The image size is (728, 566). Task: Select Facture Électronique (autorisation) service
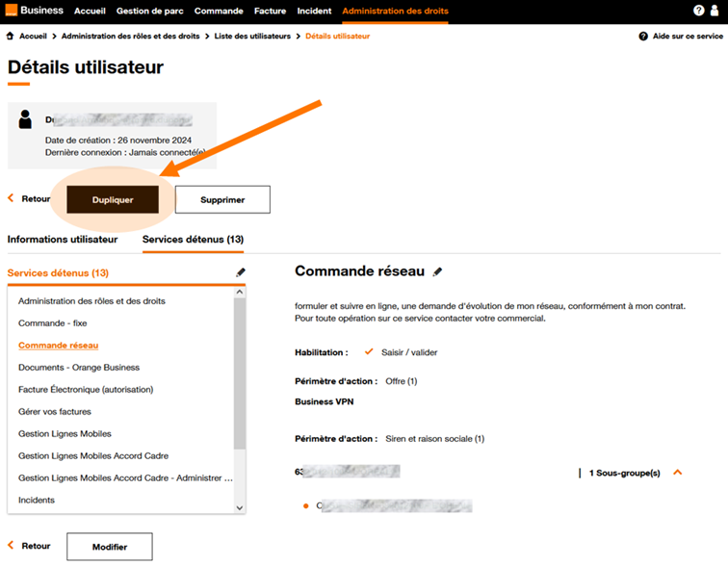86,389
